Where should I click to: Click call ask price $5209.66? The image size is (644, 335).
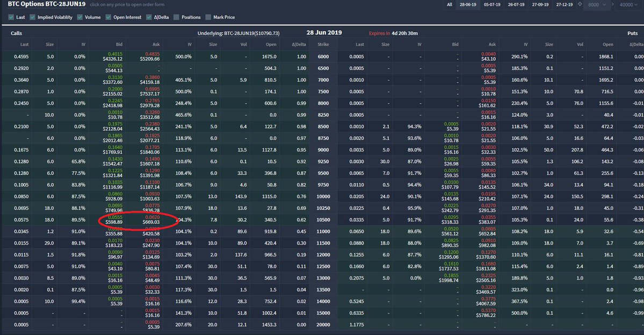pos(149,59)
